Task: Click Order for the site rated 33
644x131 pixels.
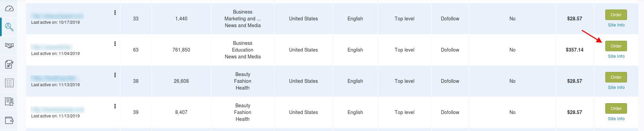Action: pyautogui.click(x=616, y=15)
